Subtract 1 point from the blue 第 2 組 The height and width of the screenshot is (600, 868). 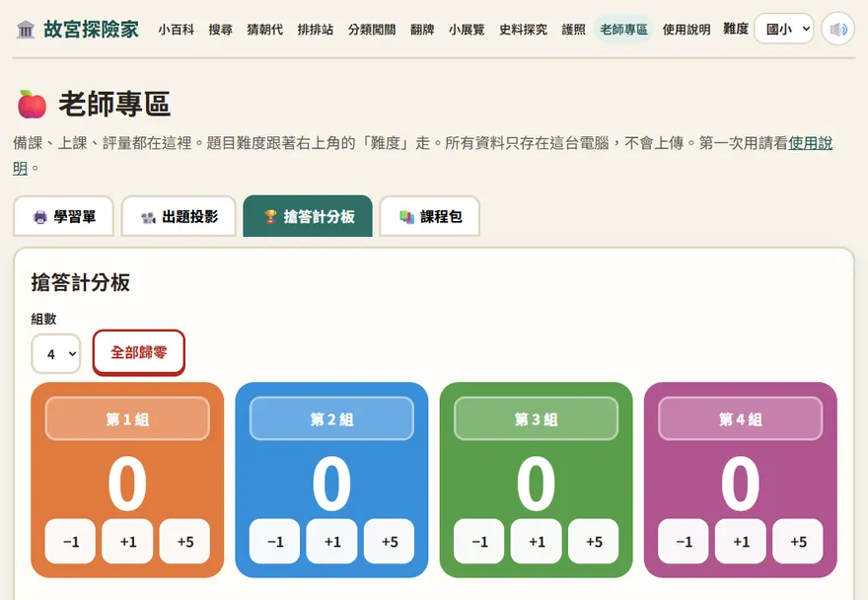coord(274,541)
